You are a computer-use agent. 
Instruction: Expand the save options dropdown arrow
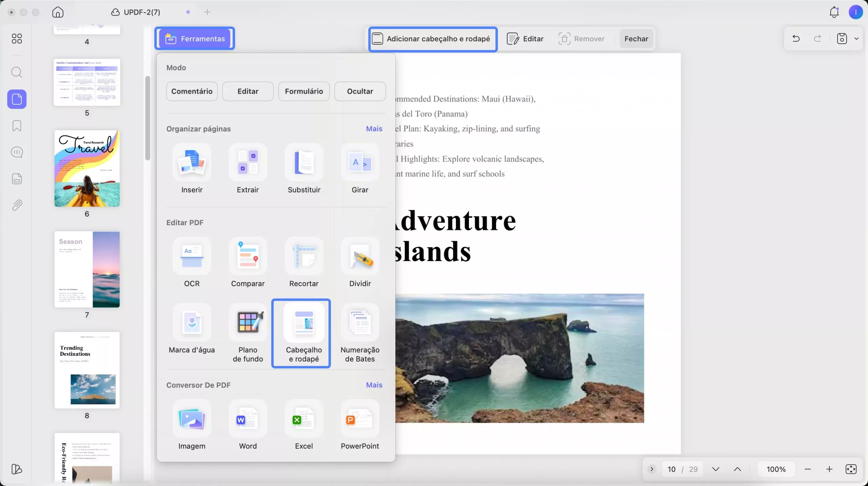tap(856, 39)
